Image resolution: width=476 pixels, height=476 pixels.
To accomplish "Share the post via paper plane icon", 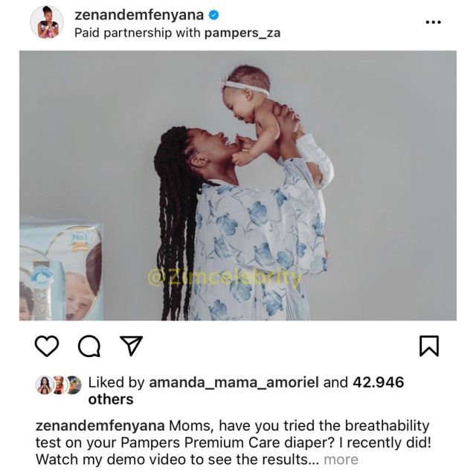I will coord(131,345).
